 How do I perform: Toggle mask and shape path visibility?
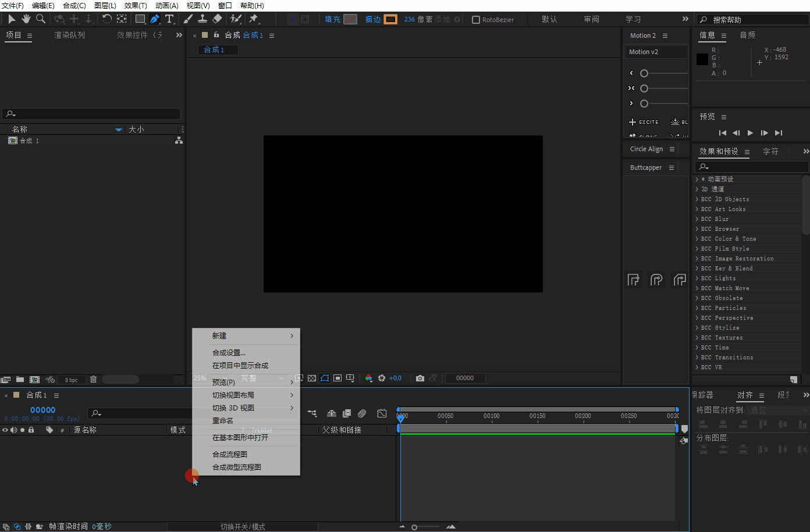pos(325,378)
